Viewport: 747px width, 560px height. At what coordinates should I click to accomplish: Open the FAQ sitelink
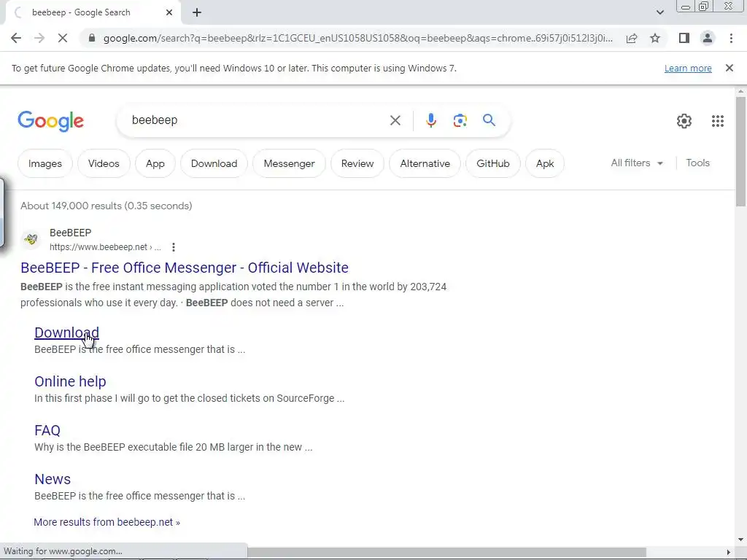click(x=47, y=430)
